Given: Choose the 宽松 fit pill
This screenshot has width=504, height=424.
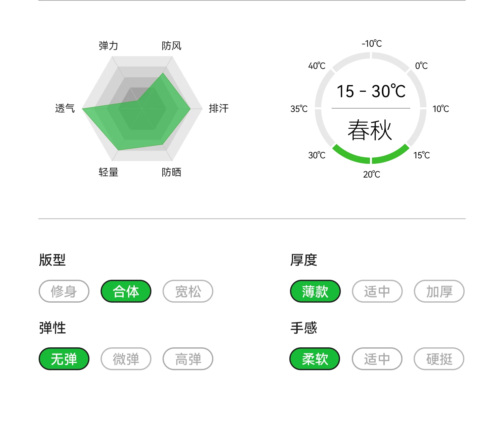Looking at the screenshot, I should point(188,291).
